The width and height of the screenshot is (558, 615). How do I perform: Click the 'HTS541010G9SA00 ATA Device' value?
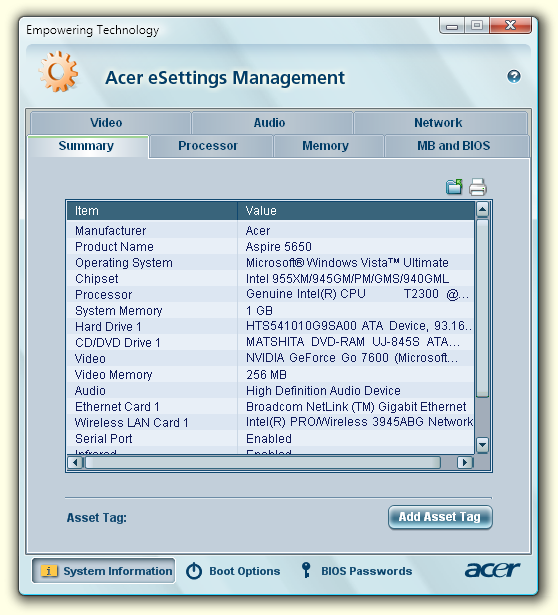click(x=359, y=326)
